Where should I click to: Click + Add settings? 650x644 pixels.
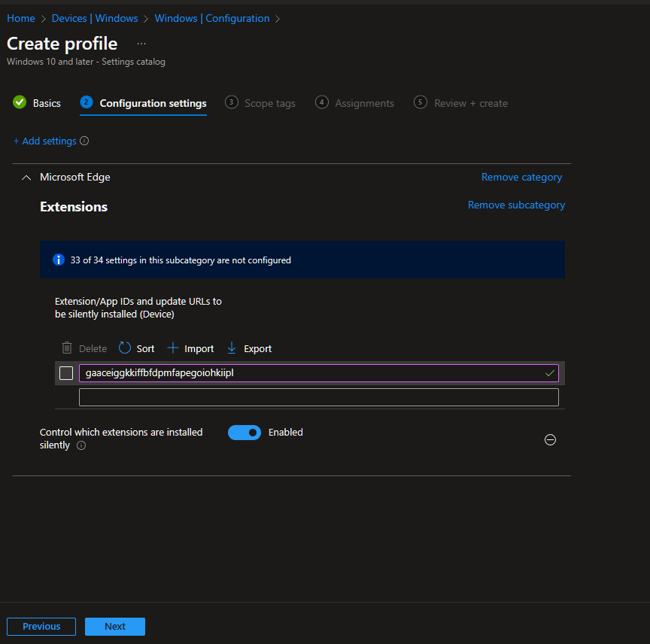[x=45, y=141]
